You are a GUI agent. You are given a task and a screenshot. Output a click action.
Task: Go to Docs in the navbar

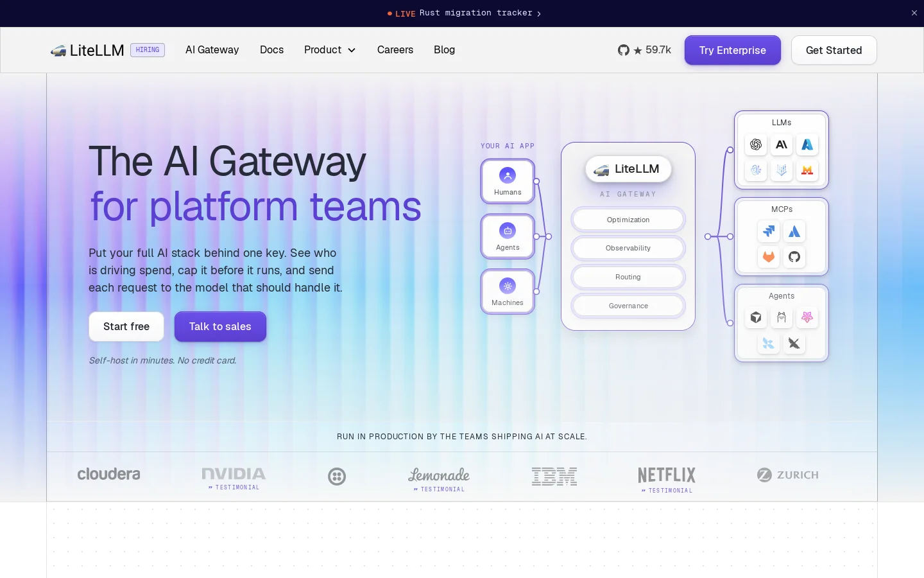271,50
